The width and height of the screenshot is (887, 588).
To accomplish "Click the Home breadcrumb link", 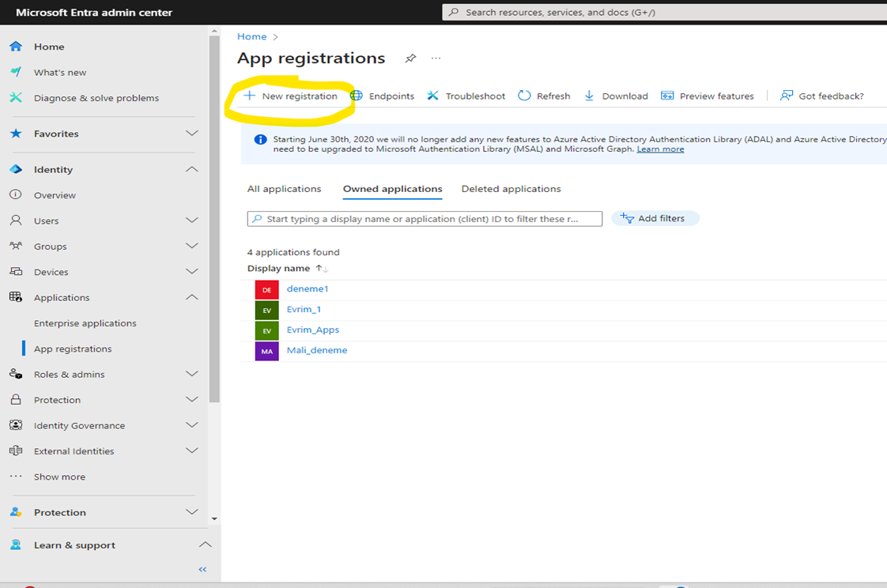I will (x=251, y=36).
